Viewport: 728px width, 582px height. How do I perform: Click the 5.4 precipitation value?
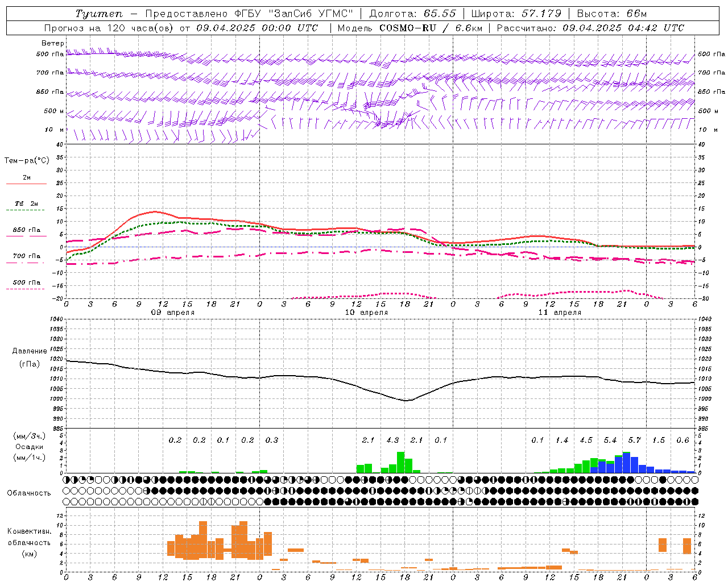[610, 440]
